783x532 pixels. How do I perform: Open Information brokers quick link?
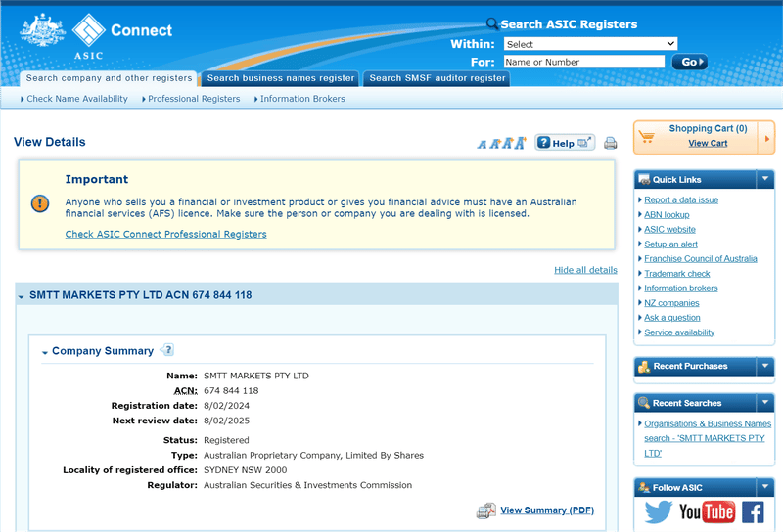click(x=680, y=288)
